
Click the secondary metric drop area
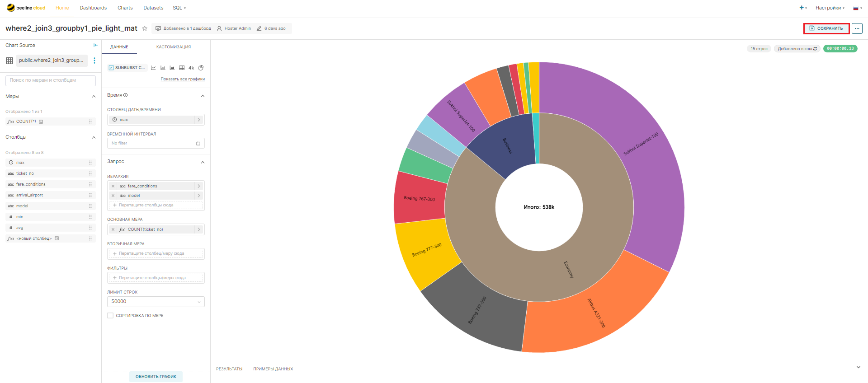click(x=156, y=254)
